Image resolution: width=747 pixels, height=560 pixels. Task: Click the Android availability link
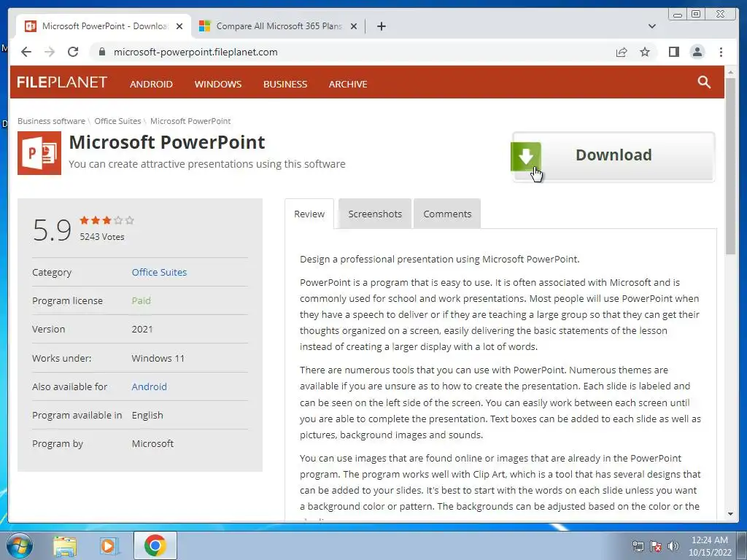(x=149, y=386)
